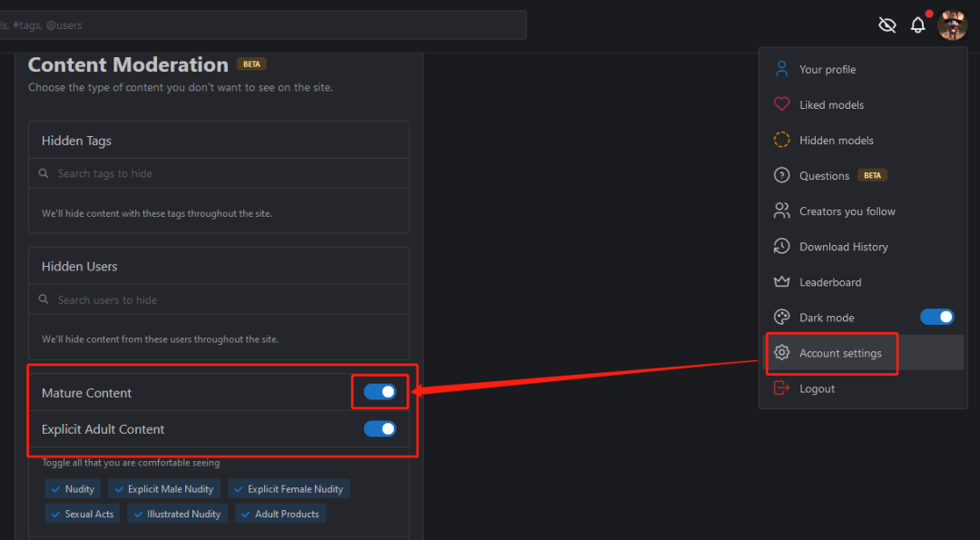Click the crown icon beside Leaderboard

click(781, 282)
